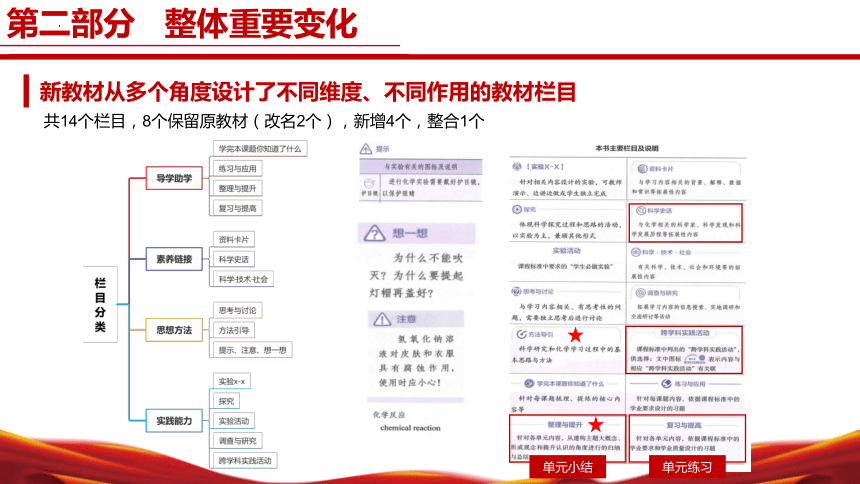Click the 想一想 question text 为什么不能吹灭
Screen dimensions: 860x484
tap(416, 275)
